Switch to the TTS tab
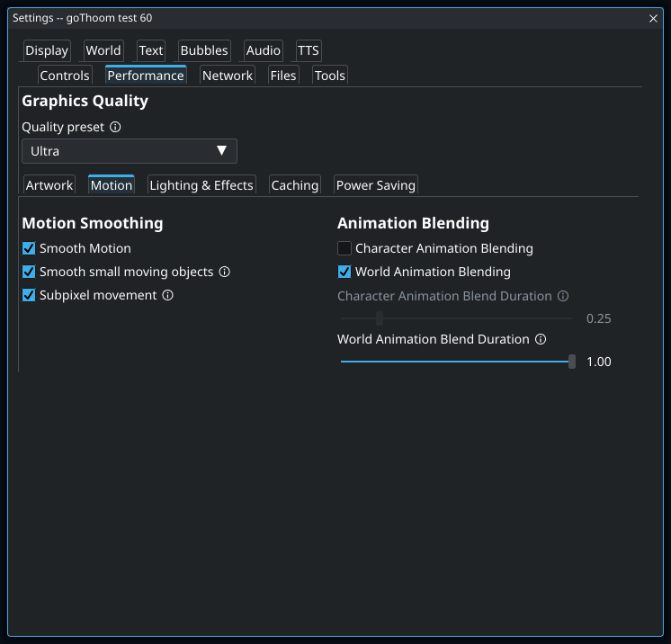 pos(309,50)
